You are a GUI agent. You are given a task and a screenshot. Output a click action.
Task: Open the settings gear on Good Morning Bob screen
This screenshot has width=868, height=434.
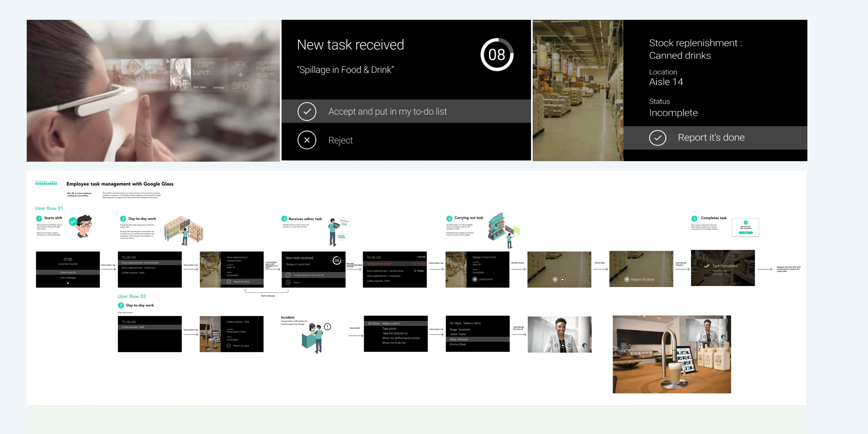point(68,283)
